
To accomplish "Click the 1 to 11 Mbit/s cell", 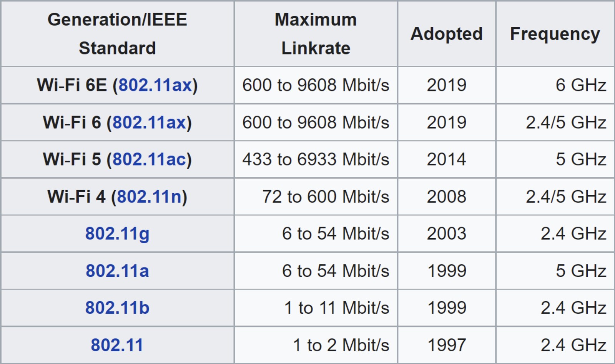I will click(x=336, y=308).
